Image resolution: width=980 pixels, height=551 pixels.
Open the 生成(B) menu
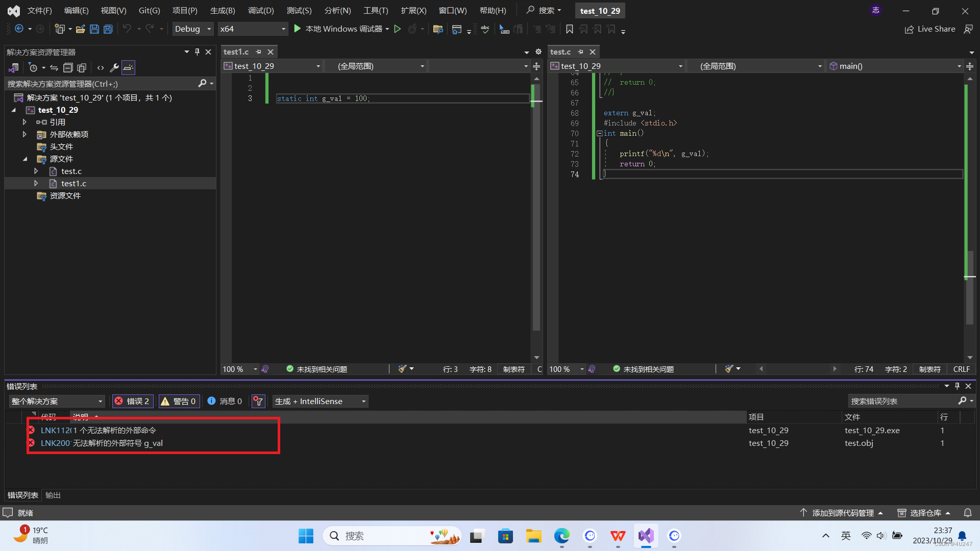(x=223, y=11)
